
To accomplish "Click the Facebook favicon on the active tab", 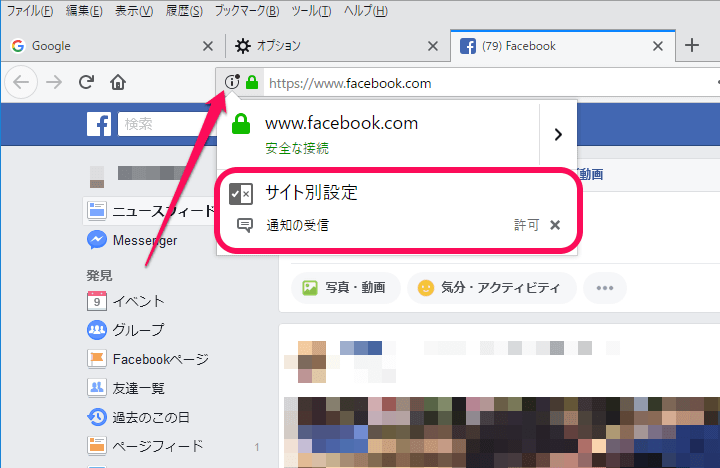I will pyautogui.click(x=467, y=46).
